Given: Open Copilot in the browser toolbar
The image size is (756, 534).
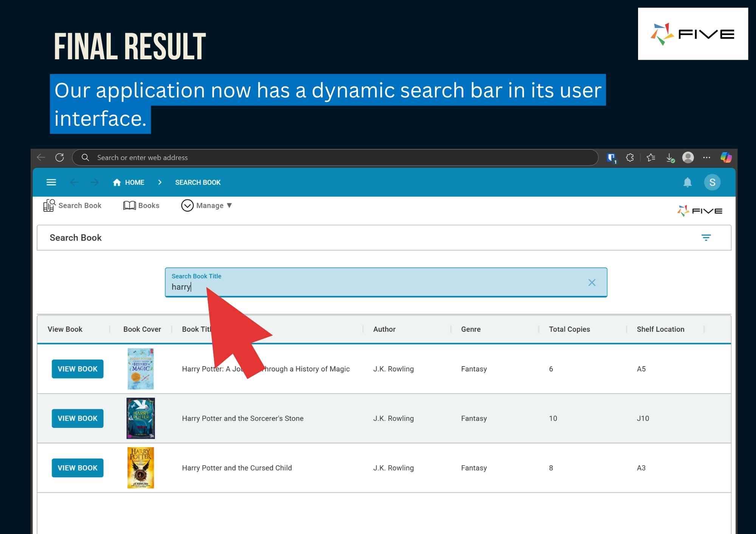Looking at the screenshot, I should click(725, 157).
